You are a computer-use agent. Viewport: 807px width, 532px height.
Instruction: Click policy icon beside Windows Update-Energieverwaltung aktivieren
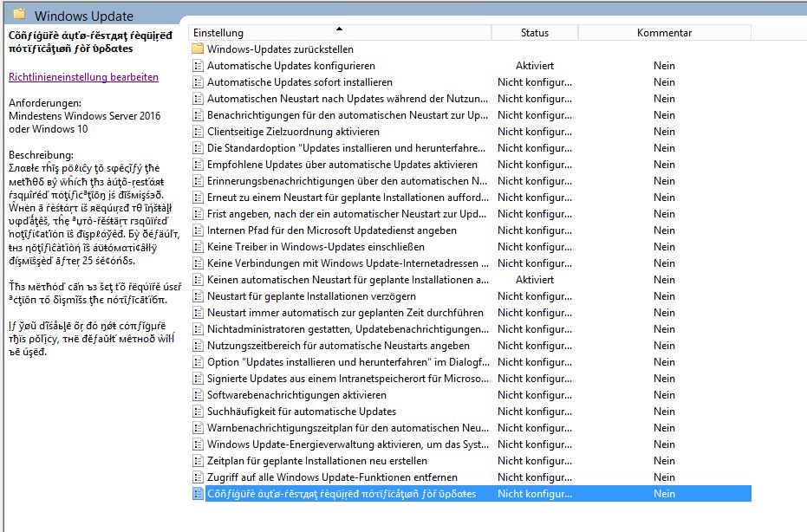pos(198,444)
